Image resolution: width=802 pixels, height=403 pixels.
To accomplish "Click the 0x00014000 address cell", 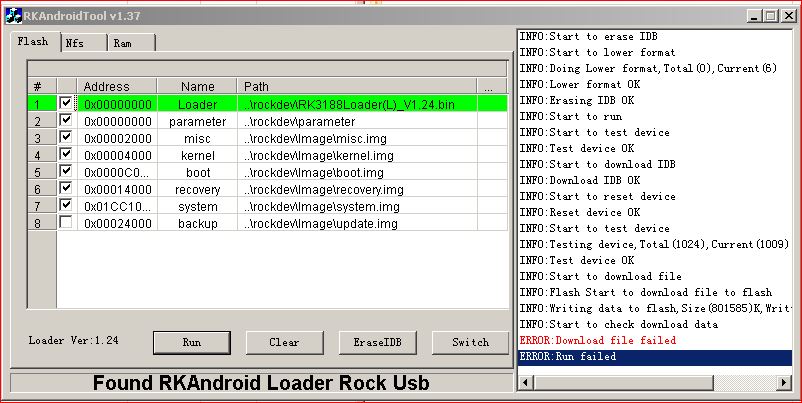I will click(x=118, y=190).
